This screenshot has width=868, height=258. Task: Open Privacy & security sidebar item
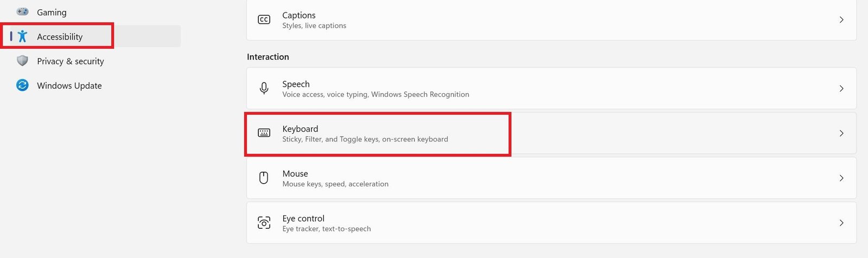[x=71, y=61]
